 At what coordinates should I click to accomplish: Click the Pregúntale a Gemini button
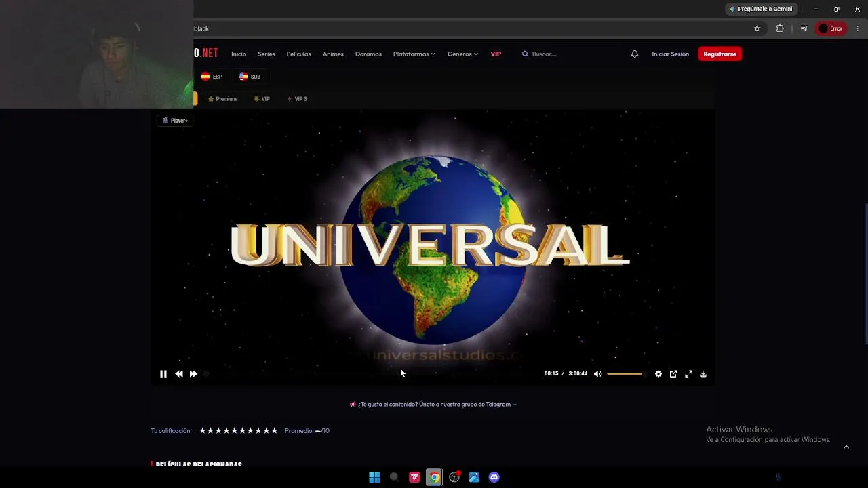click(x=760, y=9)
